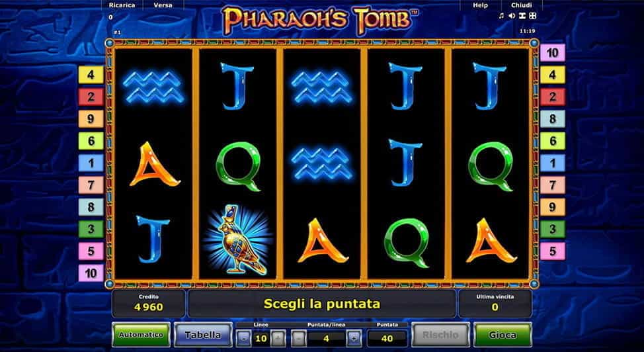Screen dimensions: 644x352
Task: Spin the reels with the Gioca button
Action: (x=503, y=335)
